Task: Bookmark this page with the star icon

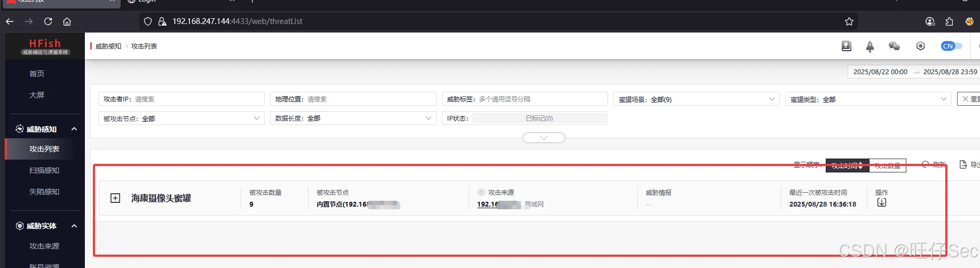Action: [x=849, y=21]
